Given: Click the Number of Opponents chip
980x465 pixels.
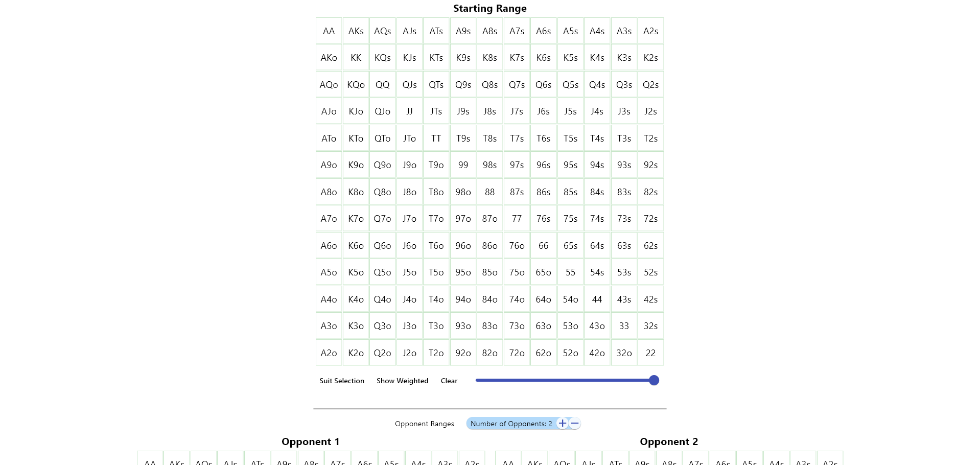Looking at the screenshot, I should point(510,424).
